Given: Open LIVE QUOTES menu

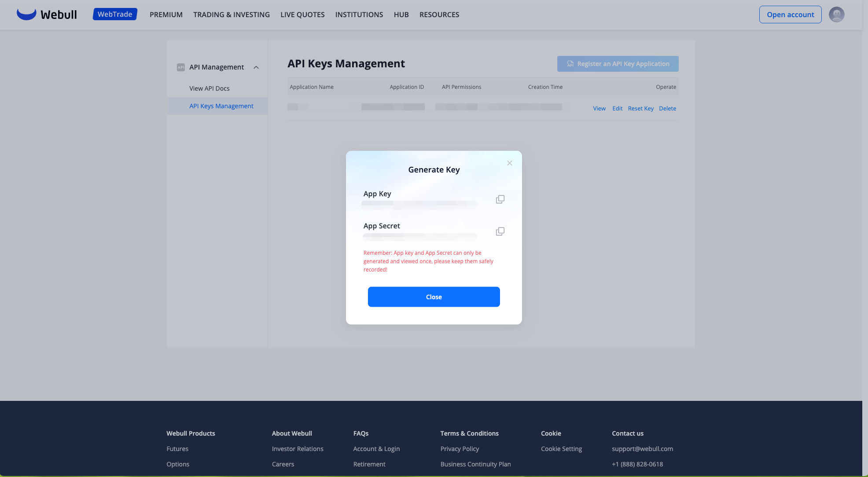Looking at the screenshot, I should tap(302, 15).
